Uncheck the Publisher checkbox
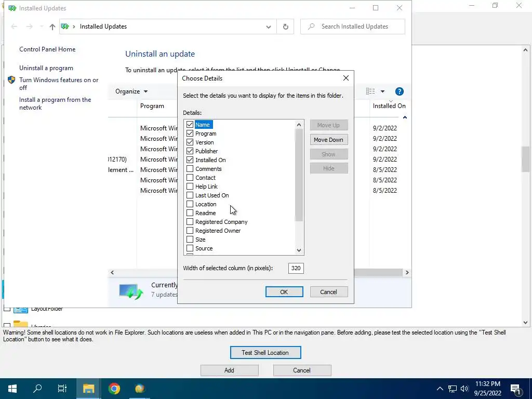Viewport: 532px width, 399px height. tap(190, 151)
